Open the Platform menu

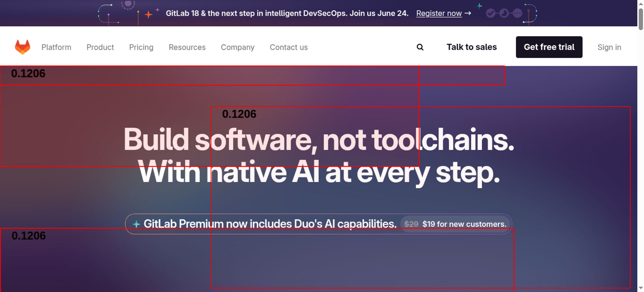coord(56,47)
